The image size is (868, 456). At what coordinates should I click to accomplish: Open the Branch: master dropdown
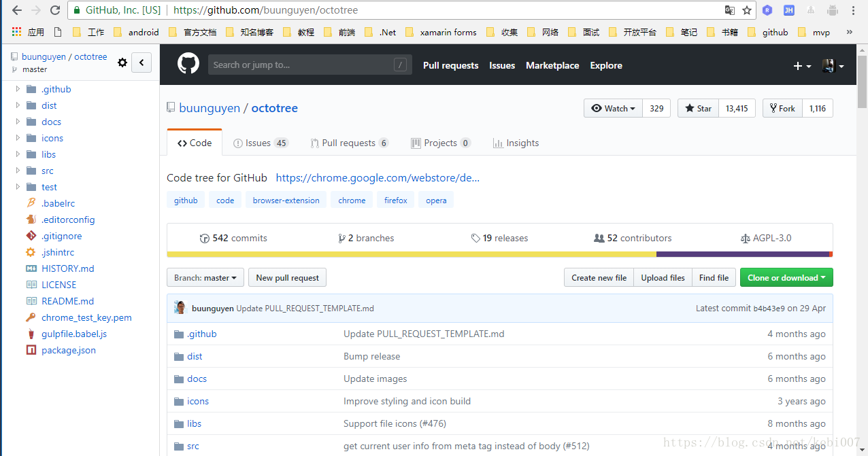(205, 277)
